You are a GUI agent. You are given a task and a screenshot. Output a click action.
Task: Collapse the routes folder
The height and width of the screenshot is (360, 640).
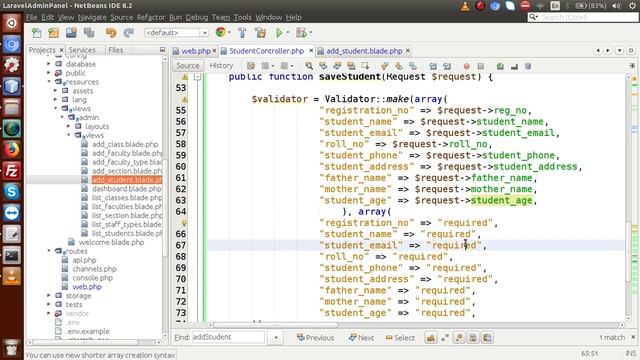(x=49, y=251)
